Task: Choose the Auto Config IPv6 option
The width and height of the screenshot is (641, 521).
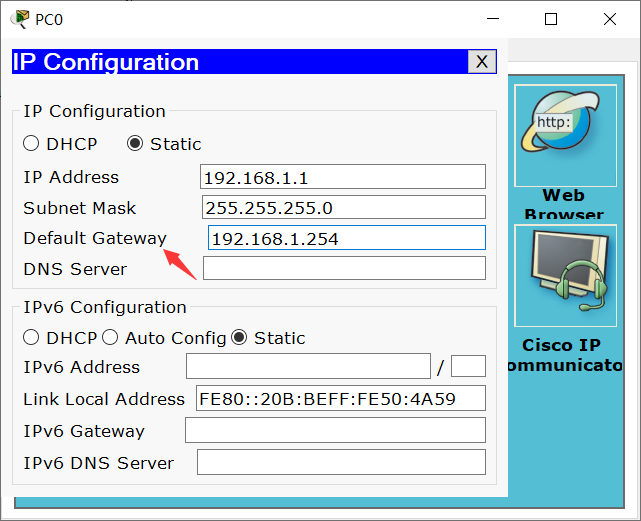Action: click(110, 338)
